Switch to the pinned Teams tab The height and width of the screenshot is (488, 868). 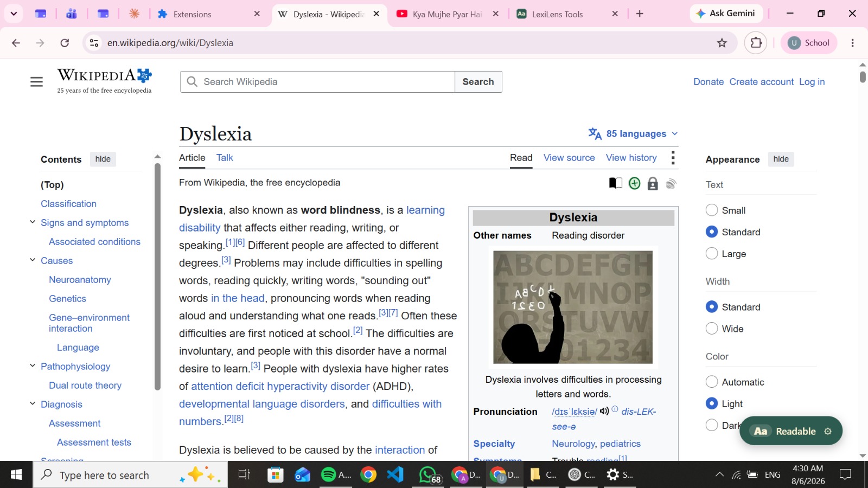[x=72, y=14]
